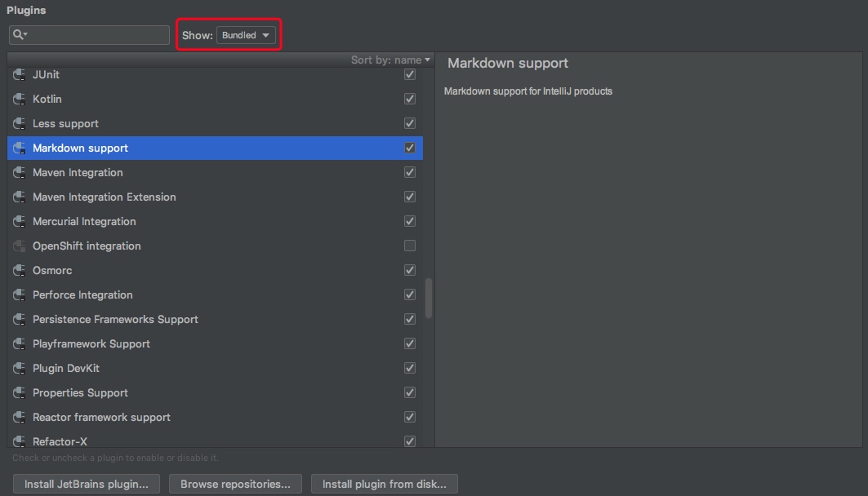Click the OpenShift integration plugin icon
Viewport: 868px width, 496px height.
pos(20,246)
